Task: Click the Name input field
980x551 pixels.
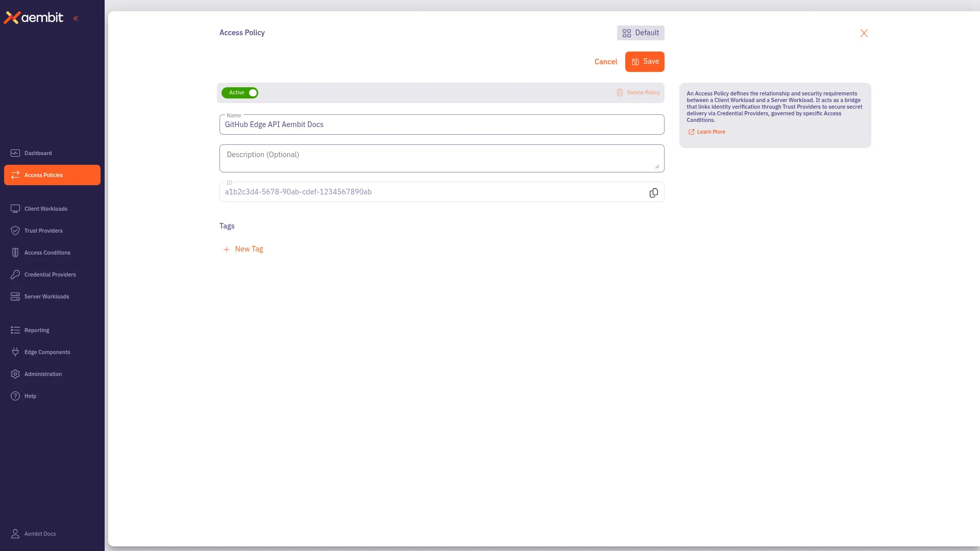Action: [442, 124]
